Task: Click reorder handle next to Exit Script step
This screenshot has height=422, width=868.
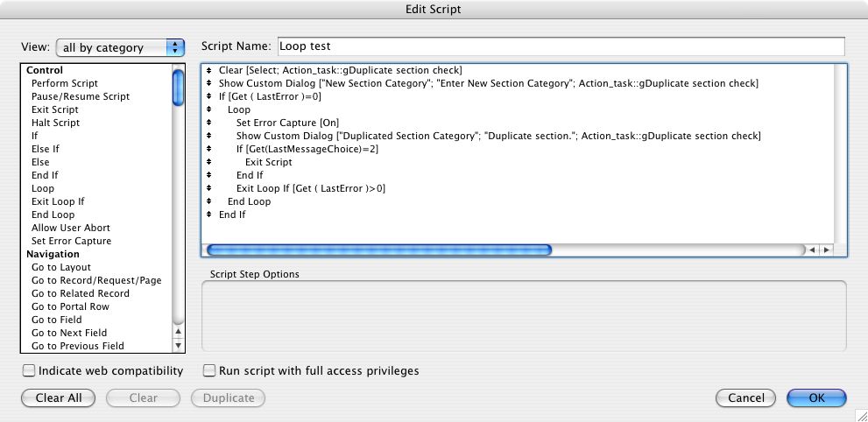Action: 209,162
